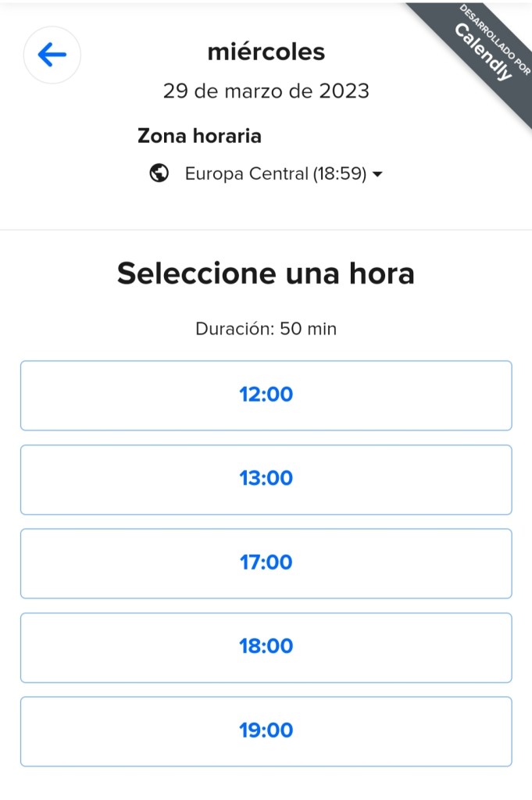The width and height of the screenshot is (532, 800).
Task: Click the "miércoles" day heading
Action: coord(266,52)
